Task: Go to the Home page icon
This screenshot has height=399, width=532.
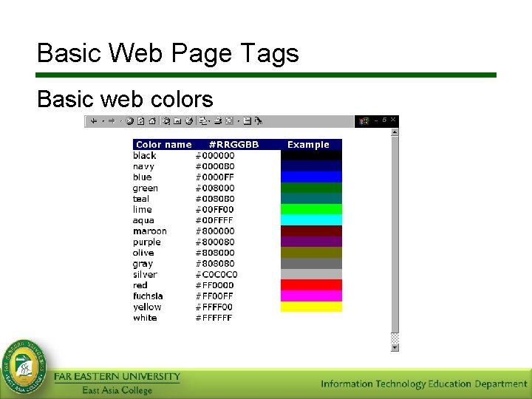Action: point(152,120)
